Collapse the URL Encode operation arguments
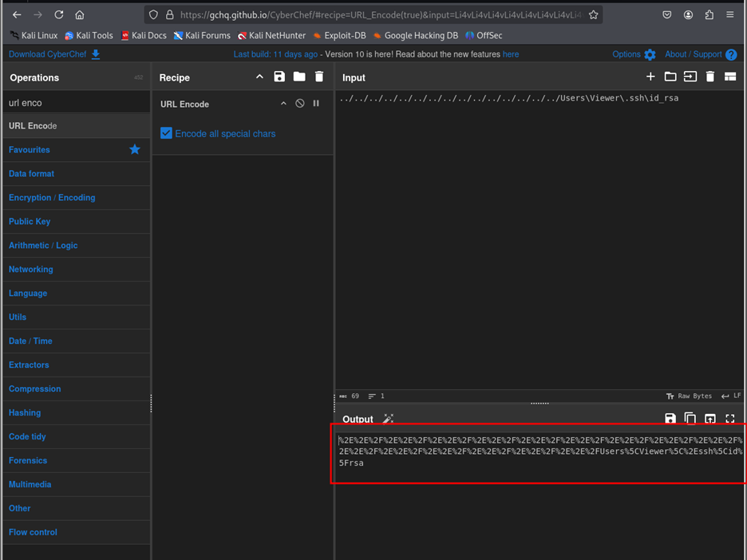747x560 pixels. pyautogui.click(x=283, y=104)
